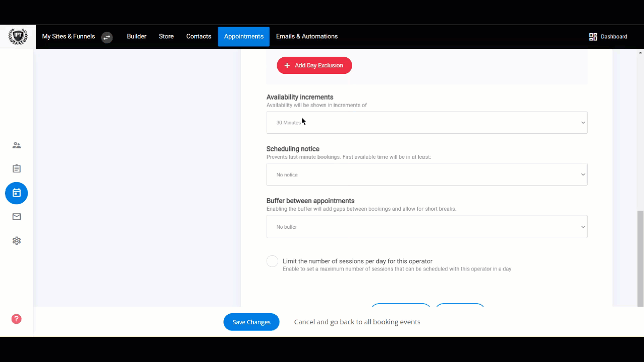This screenshot has width=644, height=362.
Task: Click the 'Availability increments' heading text
Action: pyautogui.click(x=300, y=97)
